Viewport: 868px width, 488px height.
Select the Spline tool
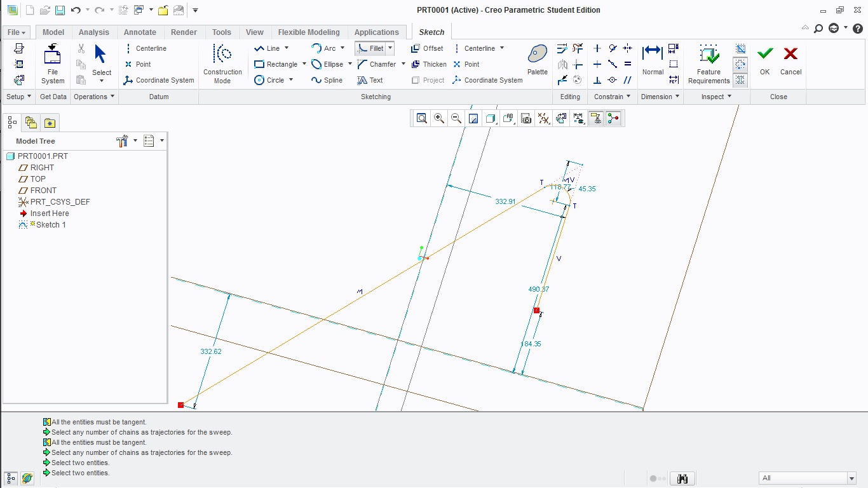pos(327,80)
